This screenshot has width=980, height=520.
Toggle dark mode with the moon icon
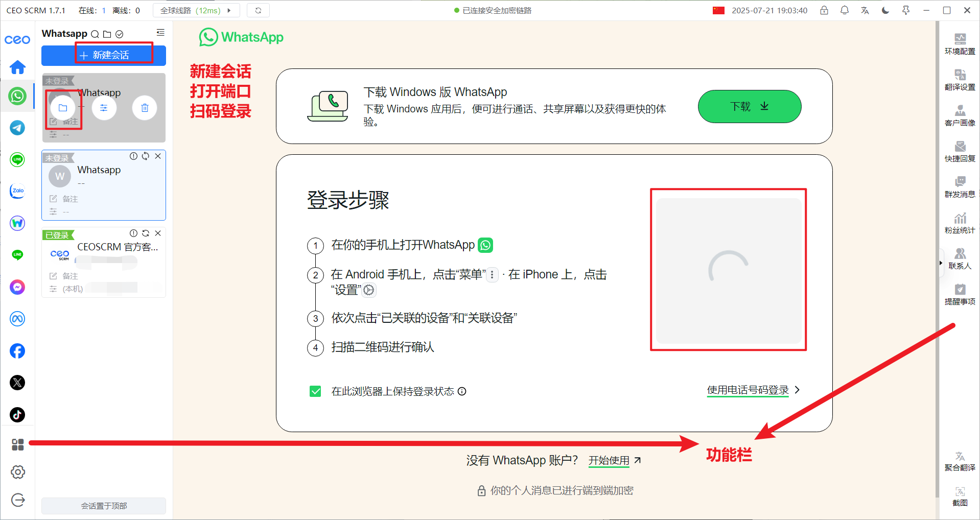(885, 10)
